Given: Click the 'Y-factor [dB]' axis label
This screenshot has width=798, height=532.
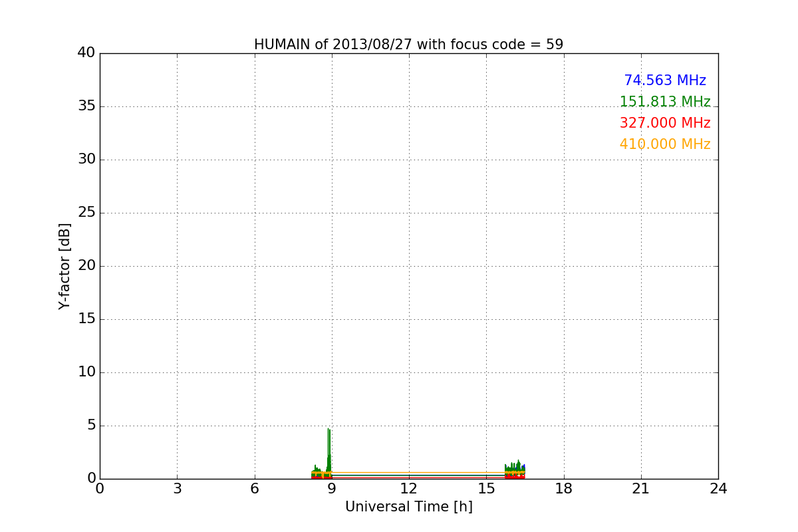Looking at the screenshot, I should coord(65,266).
